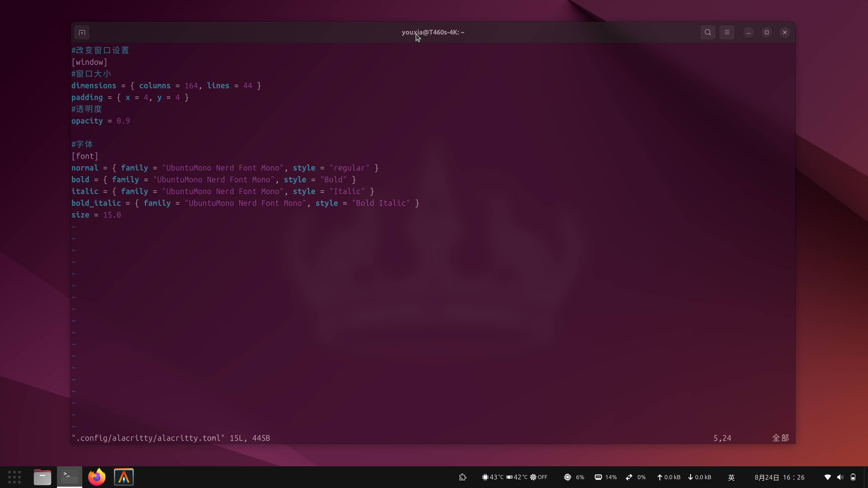Click the Terminal icon in dock
Viewport: 868px width, 488px height.
click(x=69, y=477)
